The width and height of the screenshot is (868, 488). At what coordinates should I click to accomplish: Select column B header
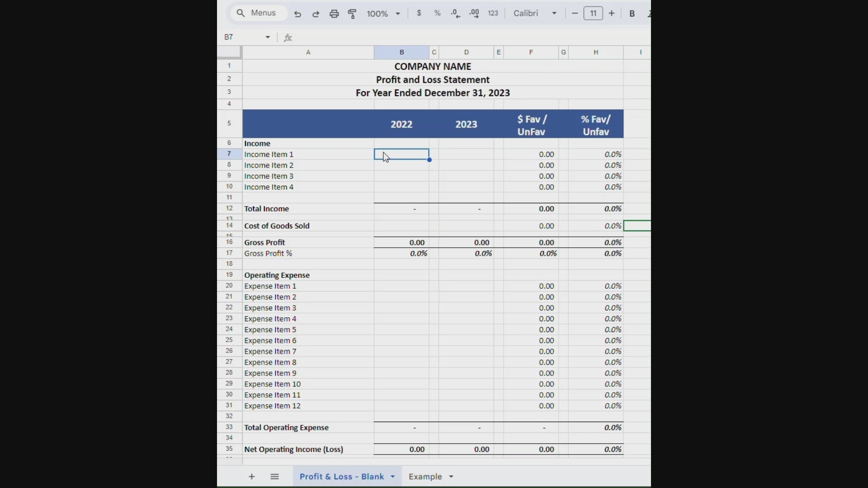coord(401,52)
